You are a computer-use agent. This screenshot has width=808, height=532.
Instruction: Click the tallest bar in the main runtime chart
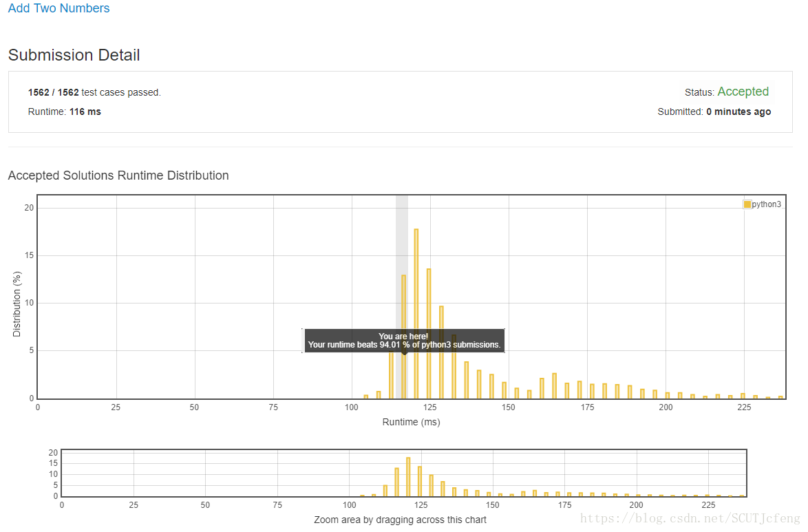416,313
